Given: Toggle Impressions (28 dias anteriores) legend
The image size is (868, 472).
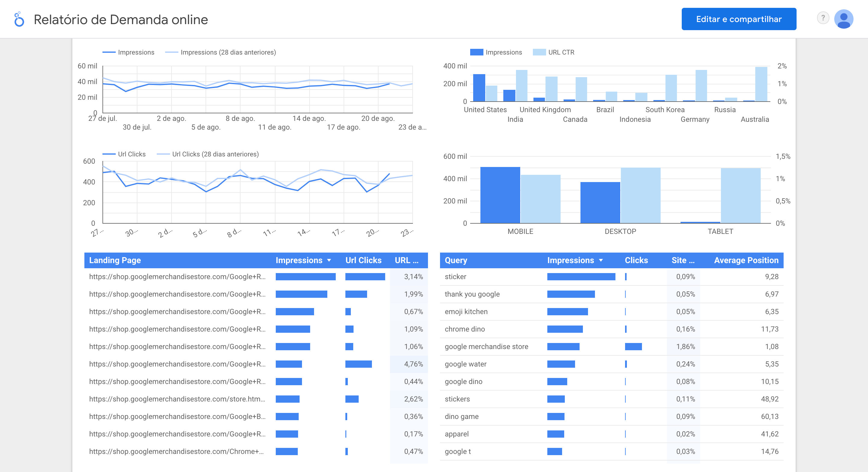Looking at the screenshot, I should [228, 52].
